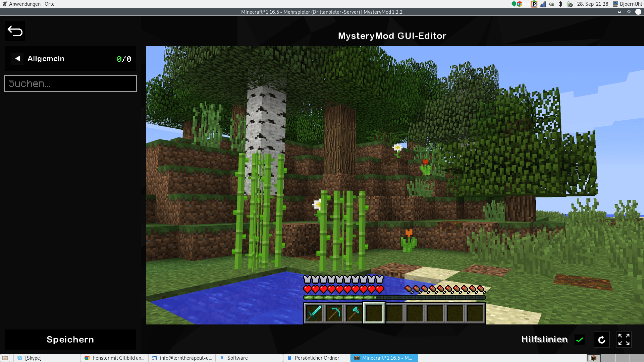Click the red hearts health bar

tap(343, 290)
